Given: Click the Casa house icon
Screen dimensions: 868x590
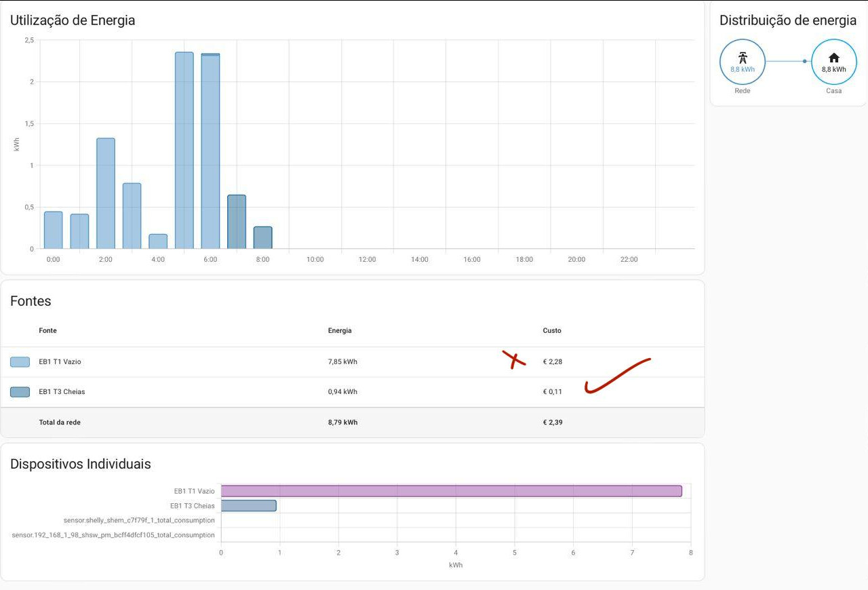Looking at the screenshot, I should pyautogui.click(x=833, y=58).
